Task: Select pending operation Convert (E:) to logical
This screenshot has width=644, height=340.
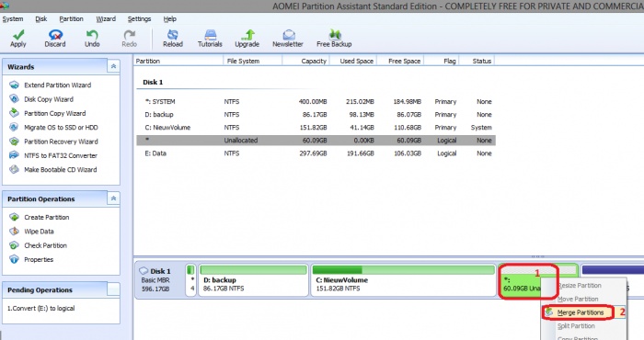Action: [41, 308]
